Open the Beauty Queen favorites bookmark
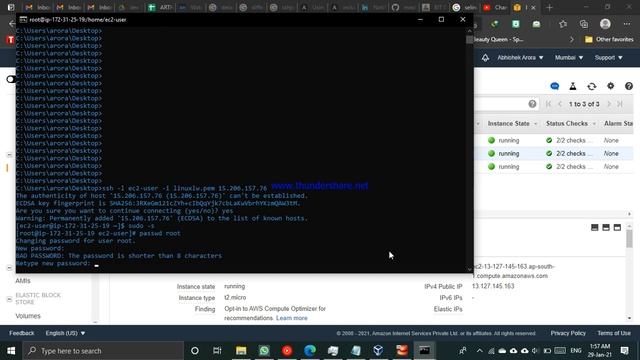 click(x=498, y=40)
